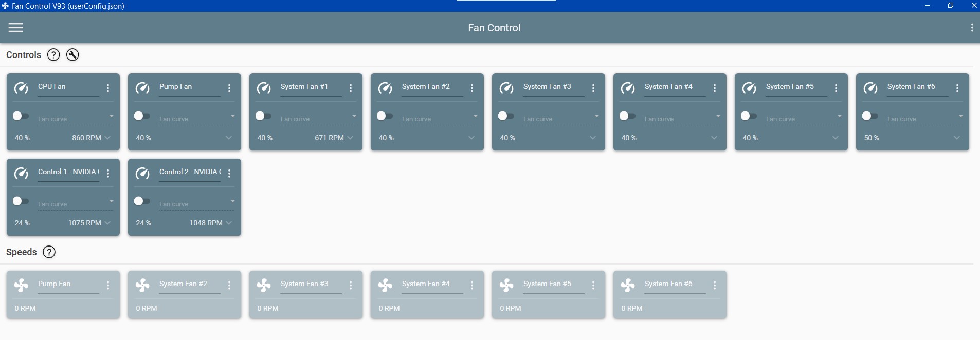Click the 1075 RPM reading on Control 1
980x340 pixels.
pos(84,223)
